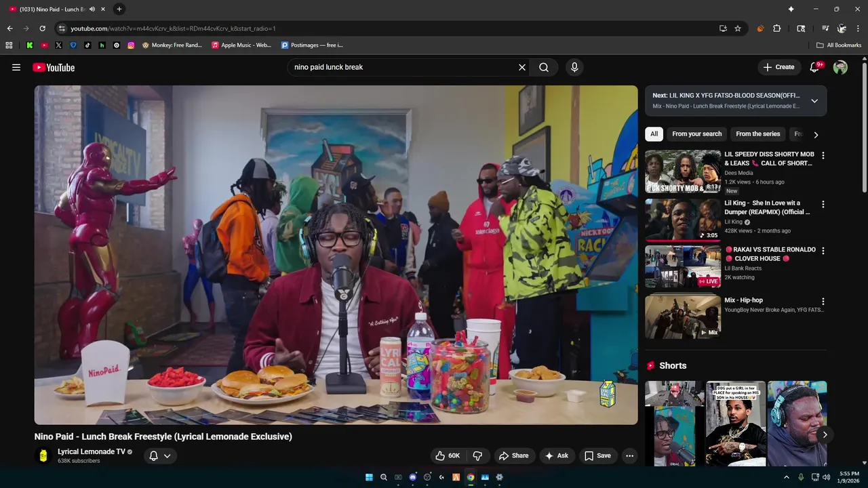Image resolution: width=868 pixels, height=488 pixels.
Task: Open options for LIL SPEEDY DISS video
Action: [823, 155]
